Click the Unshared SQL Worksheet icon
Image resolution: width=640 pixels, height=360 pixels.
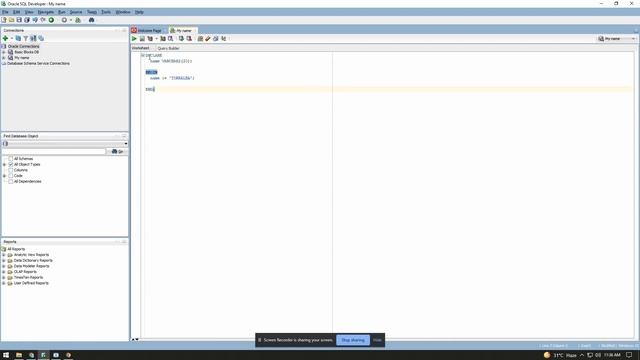tap(200, 39)
